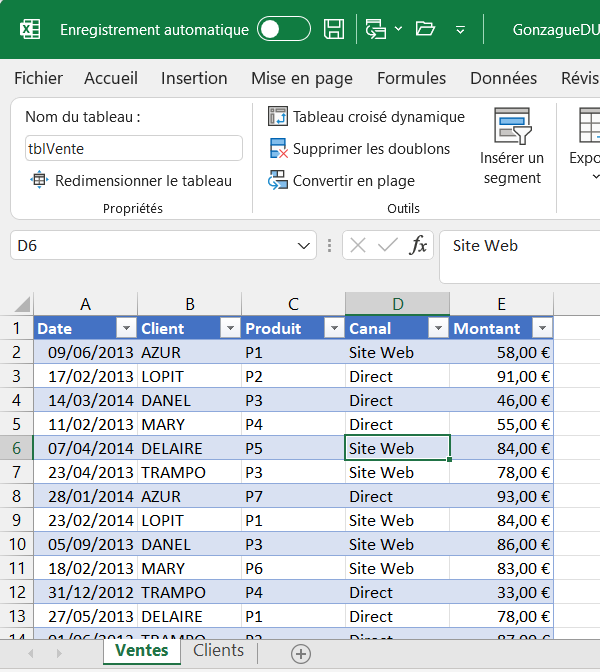Click the cancel X formula icon
The image size is (600, 672).
pos(358,246)
